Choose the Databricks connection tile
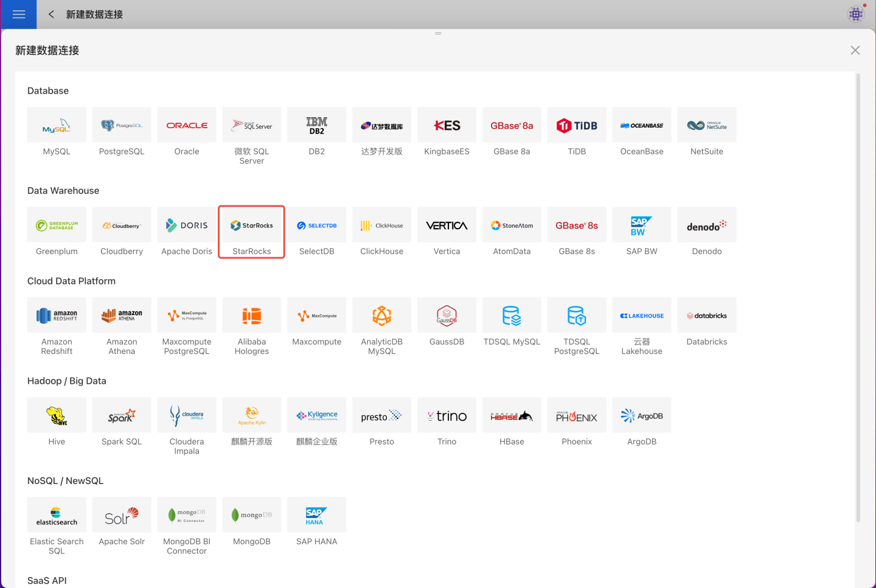 (706, 316)
